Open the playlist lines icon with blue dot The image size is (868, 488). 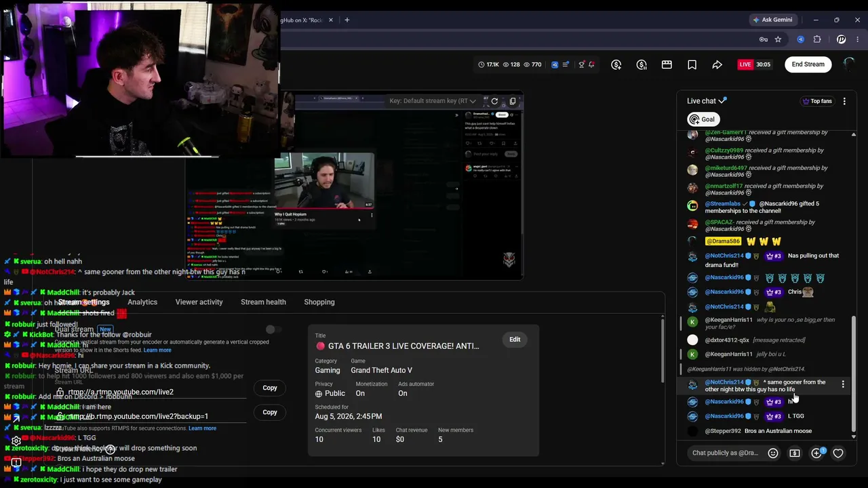pos(565,64)
